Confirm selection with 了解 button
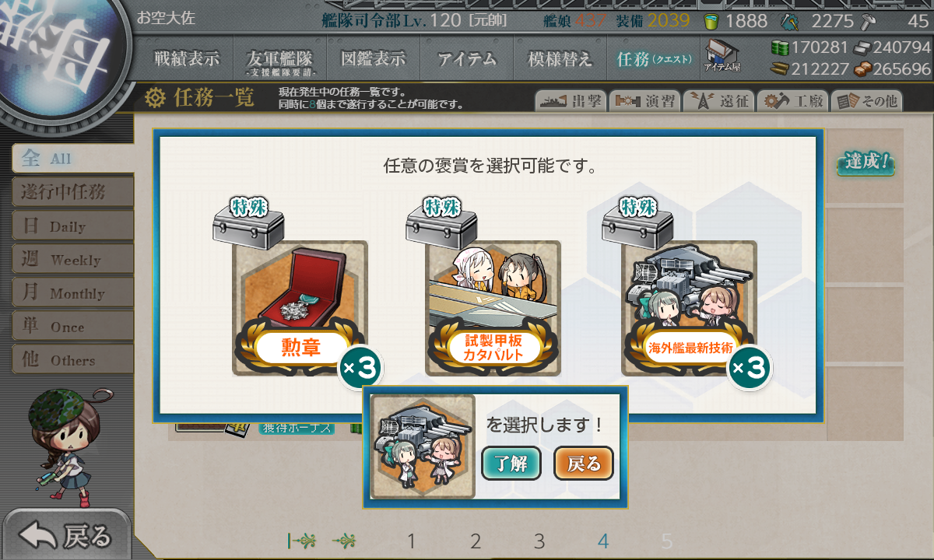934x560 pixels. pyautogui.click(x=511, y=464)
